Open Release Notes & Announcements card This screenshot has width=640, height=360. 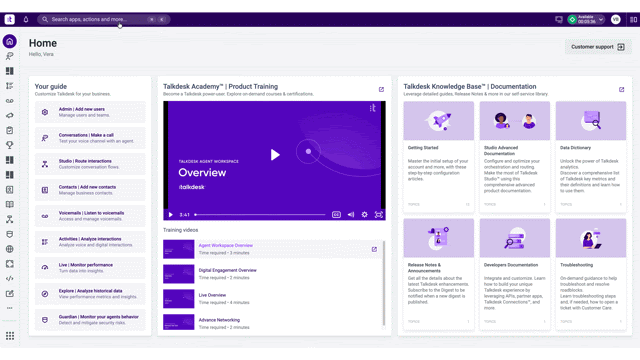[x=438, y=273]
